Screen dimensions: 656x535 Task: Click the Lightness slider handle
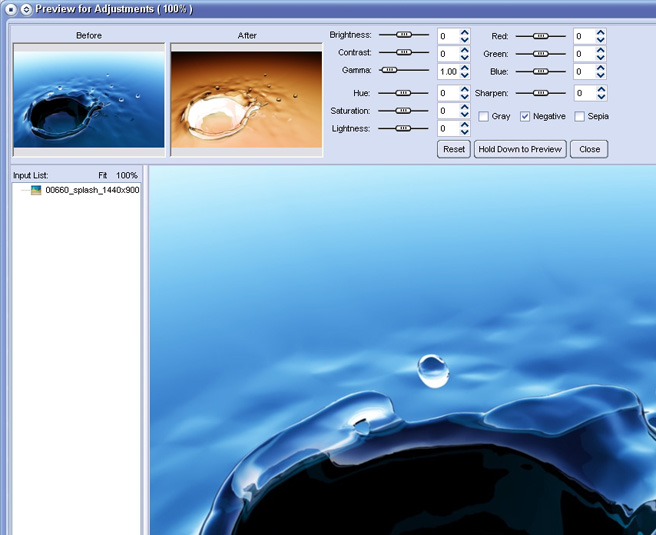click(403, 128)
